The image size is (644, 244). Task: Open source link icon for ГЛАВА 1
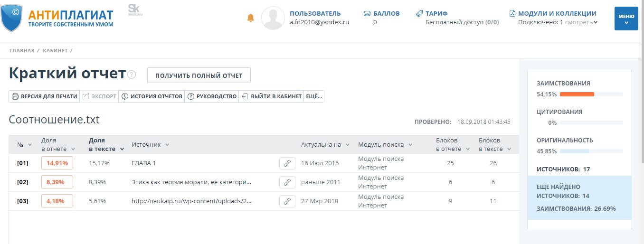(x=287, y=163)
